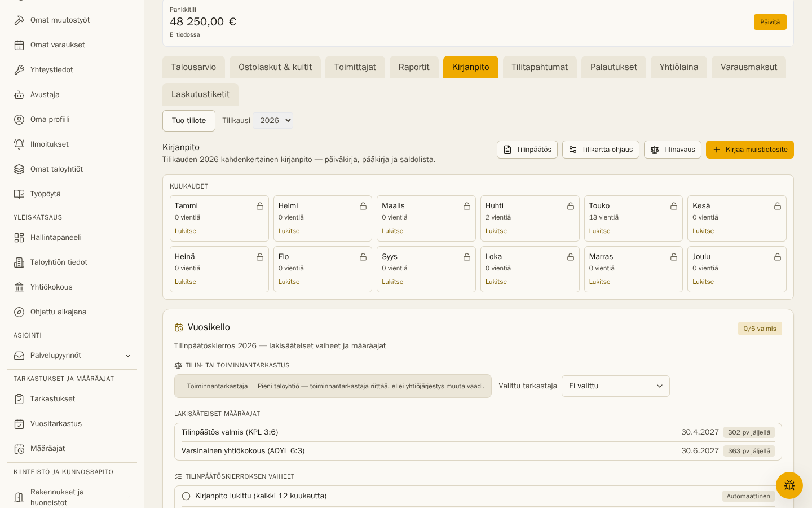Click the 302 pv jäljellä badge
The height and width of the screenshot is (508, 812).
click(749, 432)
